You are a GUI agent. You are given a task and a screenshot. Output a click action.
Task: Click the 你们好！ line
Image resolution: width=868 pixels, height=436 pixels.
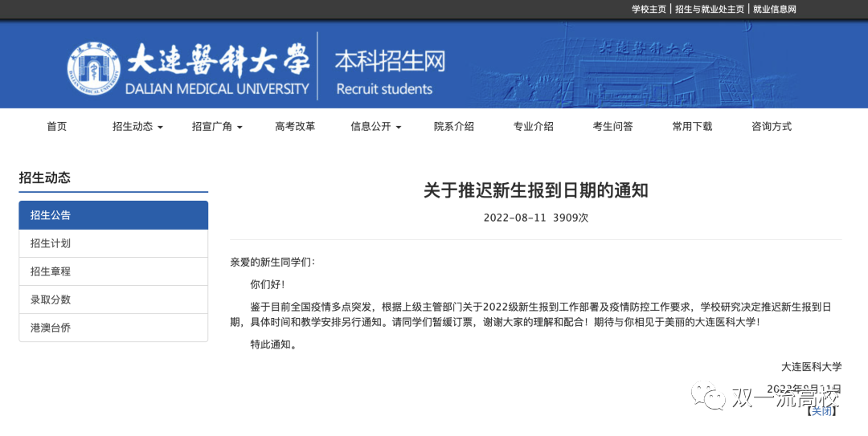click(x=268, y=285)
